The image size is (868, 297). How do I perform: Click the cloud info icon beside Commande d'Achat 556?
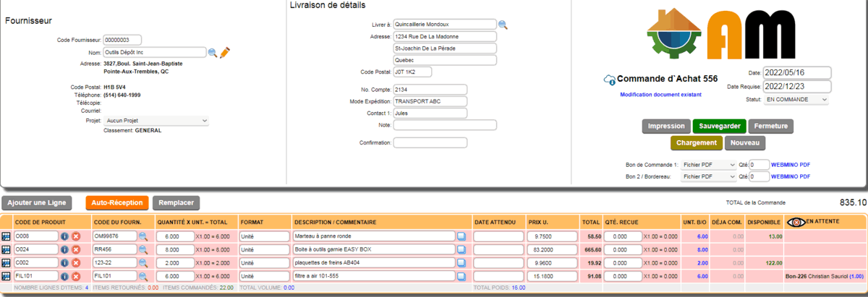tap(608, 79)
